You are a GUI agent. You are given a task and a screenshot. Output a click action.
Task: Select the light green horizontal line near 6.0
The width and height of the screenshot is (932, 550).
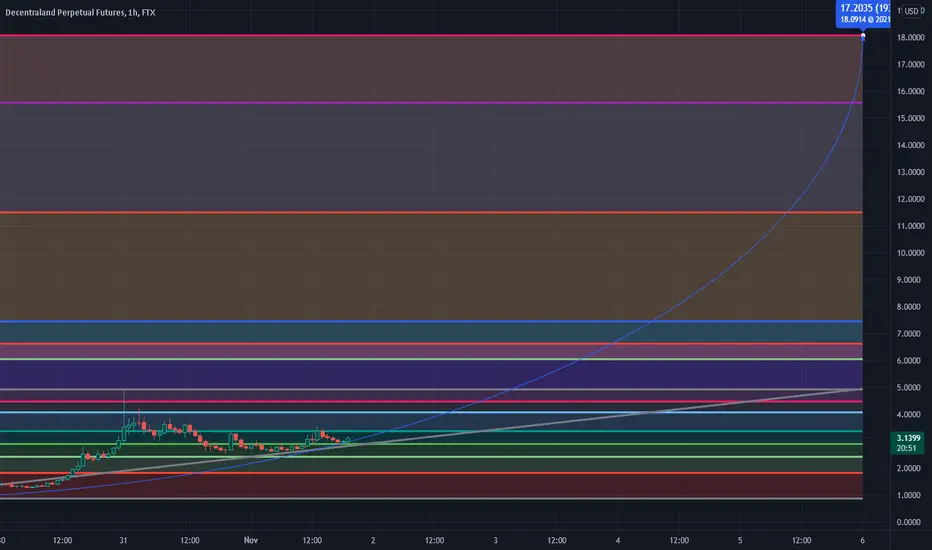click(431, 359)
